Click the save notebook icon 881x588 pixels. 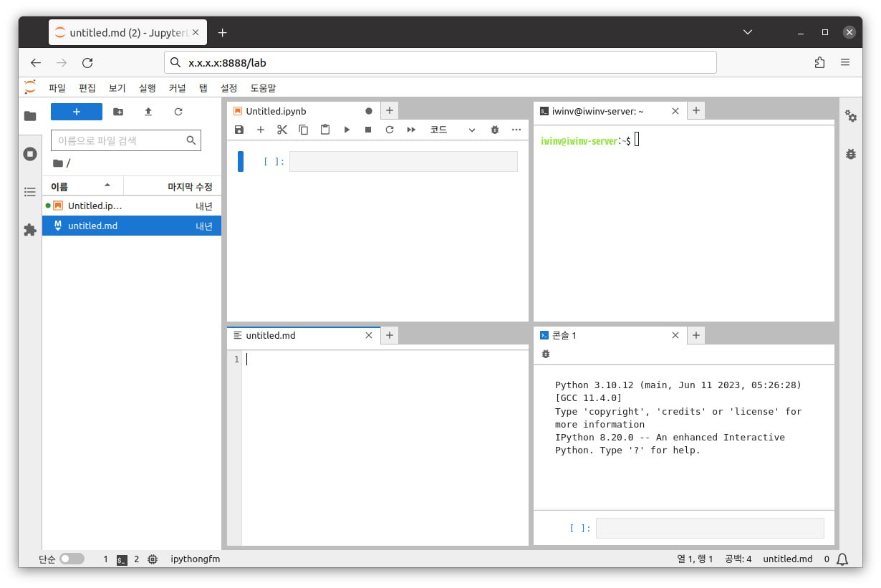tap(239, 130)
